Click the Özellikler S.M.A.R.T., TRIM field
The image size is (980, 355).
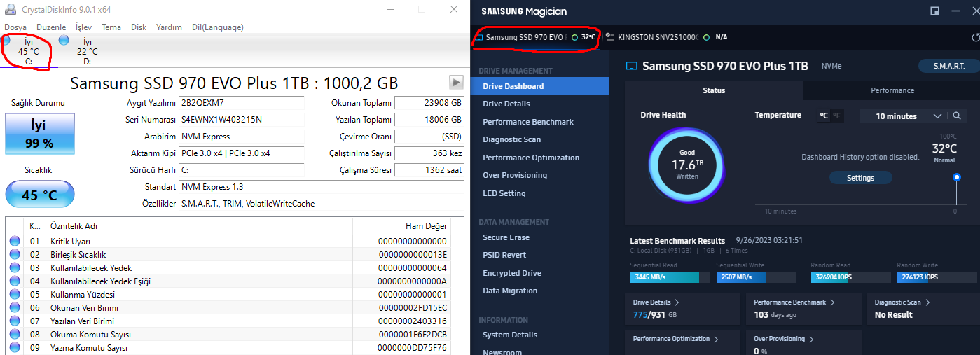click(x=322, y=204)
